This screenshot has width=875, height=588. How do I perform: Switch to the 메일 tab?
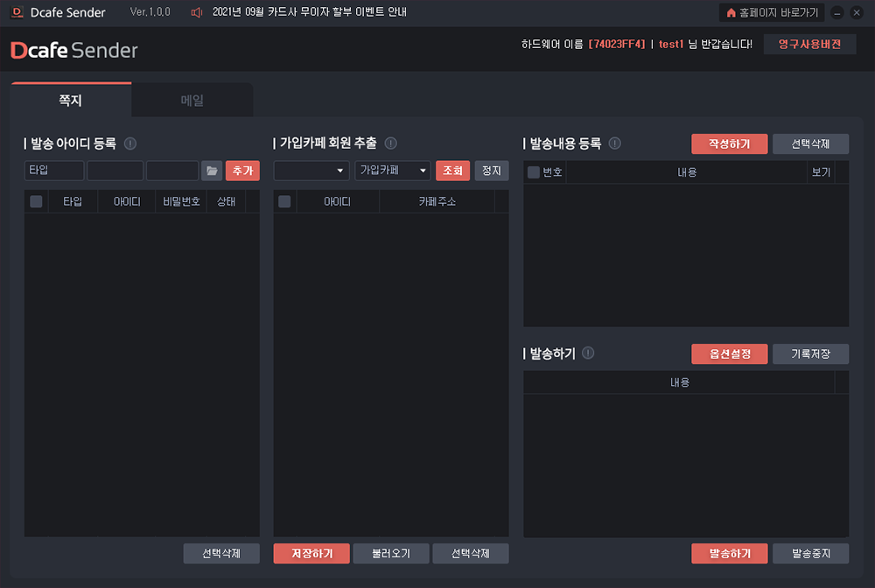pos(192,101)
